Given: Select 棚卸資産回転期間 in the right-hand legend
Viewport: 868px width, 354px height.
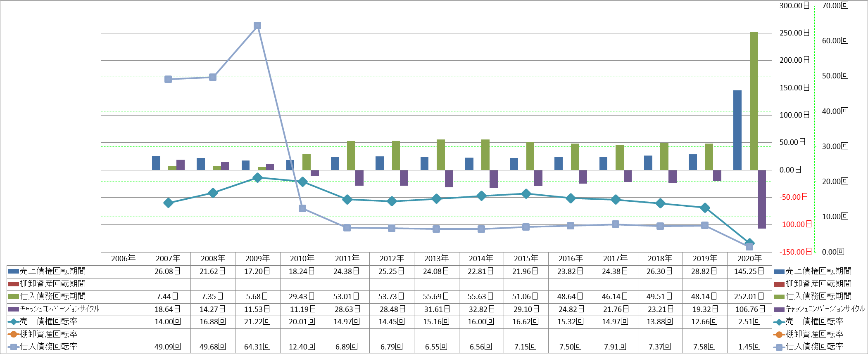Looking at the screenshot, I should [813, 284].
